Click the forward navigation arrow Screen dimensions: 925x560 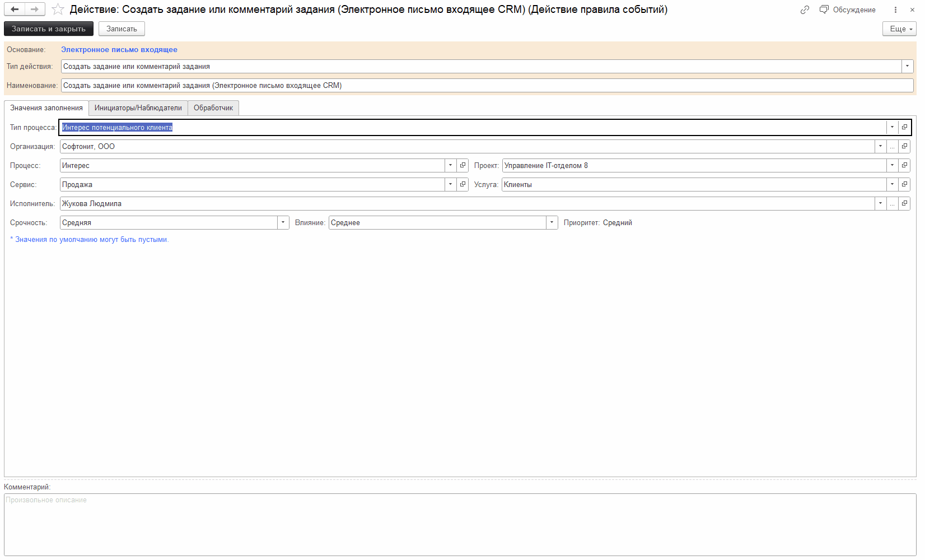point(35,10)
